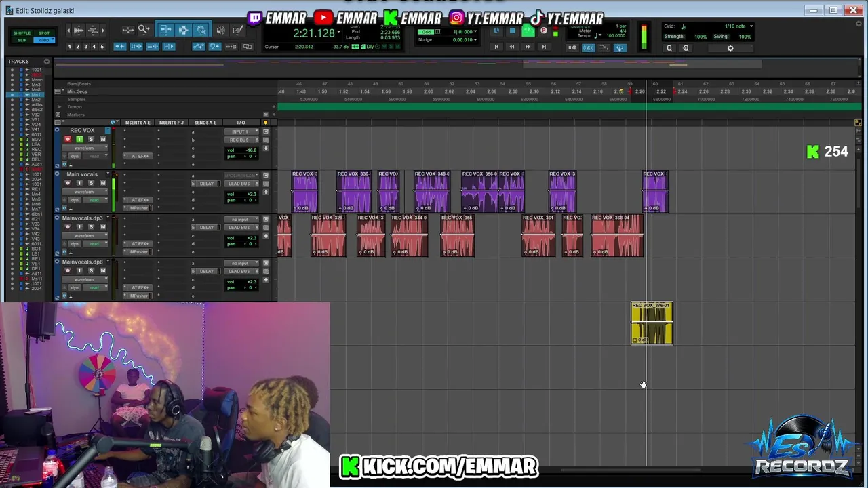Toggle Link Timeline and Edit Selection
This screenshot has width=868, height=488.
[x=136, y=47]
